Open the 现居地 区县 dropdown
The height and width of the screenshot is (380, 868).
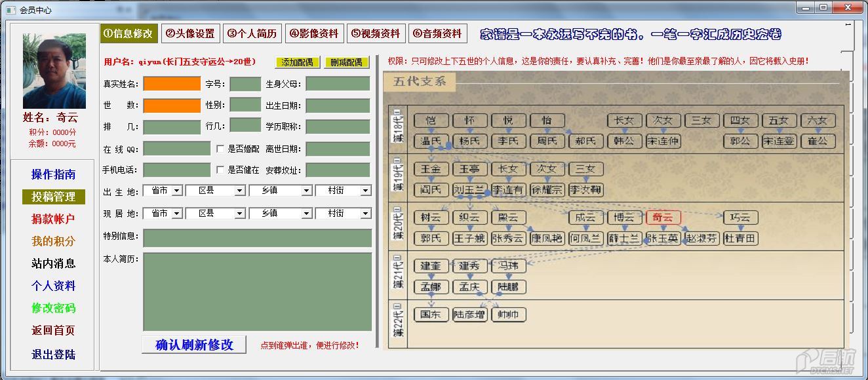tap(216, 214)
